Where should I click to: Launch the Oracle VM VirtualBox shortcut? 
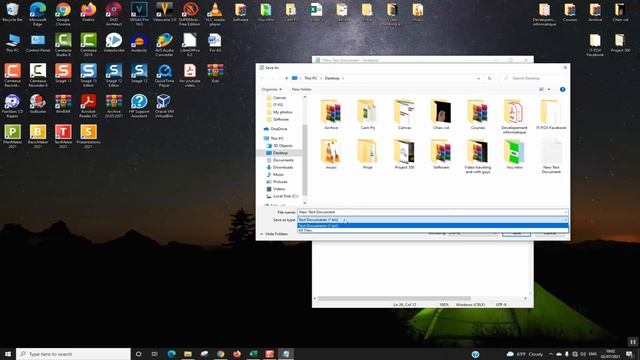coord(164,105)
